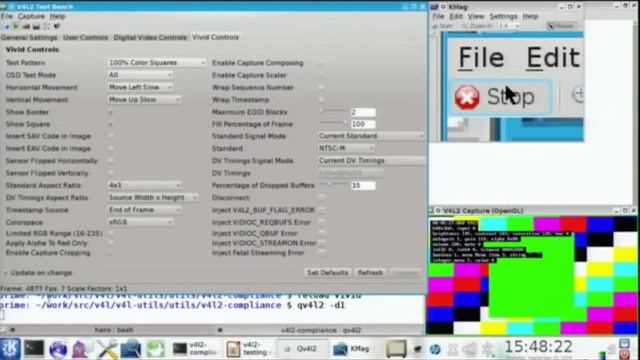This screenshot has height=360, width=640.
Task: Check Sensor Flipped Vertically
Action: click(111, 173)
